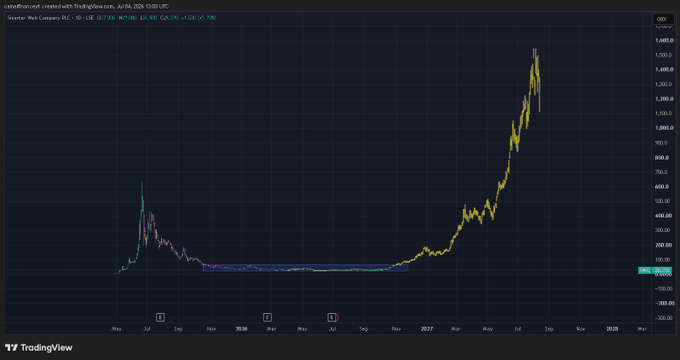Click the 'created with TradingView.com' caption text

click(x=78, y=7)
